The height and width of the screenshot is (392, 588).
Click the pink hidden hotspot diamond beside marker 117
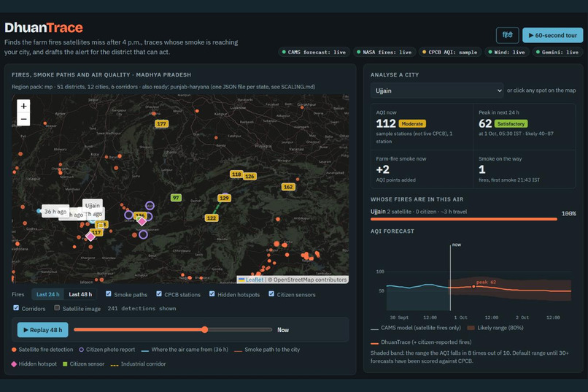(x=90, y=237)
